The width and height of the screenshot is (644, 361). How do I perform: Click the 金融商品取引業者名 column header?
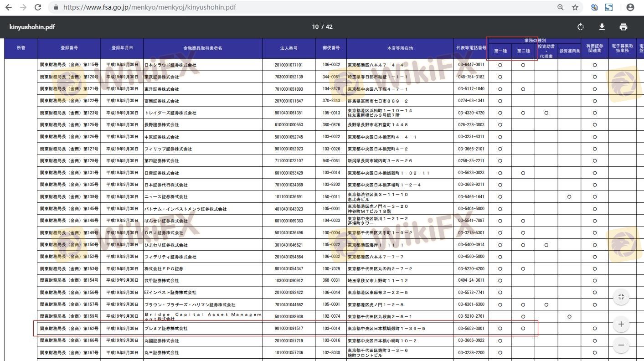click(202, 48)
